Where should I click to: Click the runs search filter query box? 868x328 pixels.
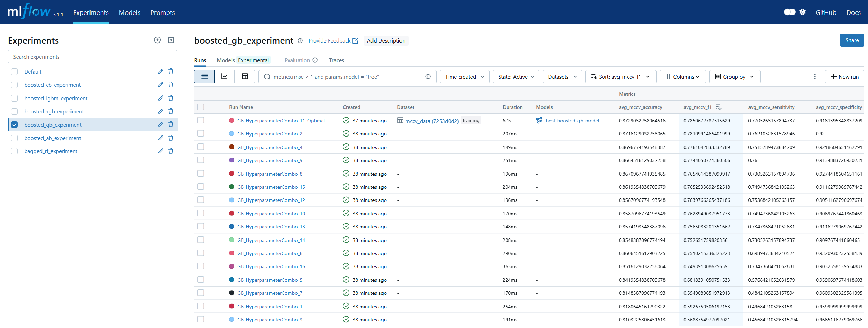pyautogui.click(x=348, y=77)
